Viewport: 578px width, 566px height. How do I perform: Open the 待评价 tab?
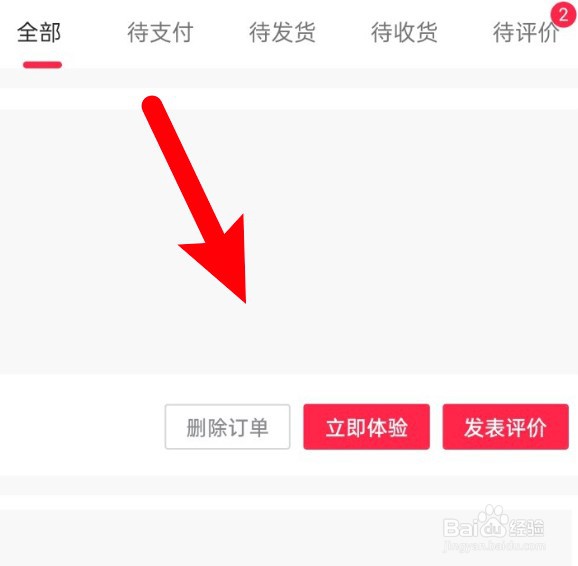pyautogui.click(x=526, y=32)
